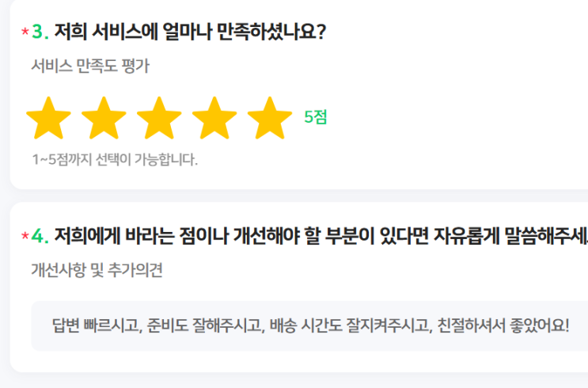Click the "개선사항 및 추가의견" subtitle
The image size is (588, 388).
(x=97, y=271)
